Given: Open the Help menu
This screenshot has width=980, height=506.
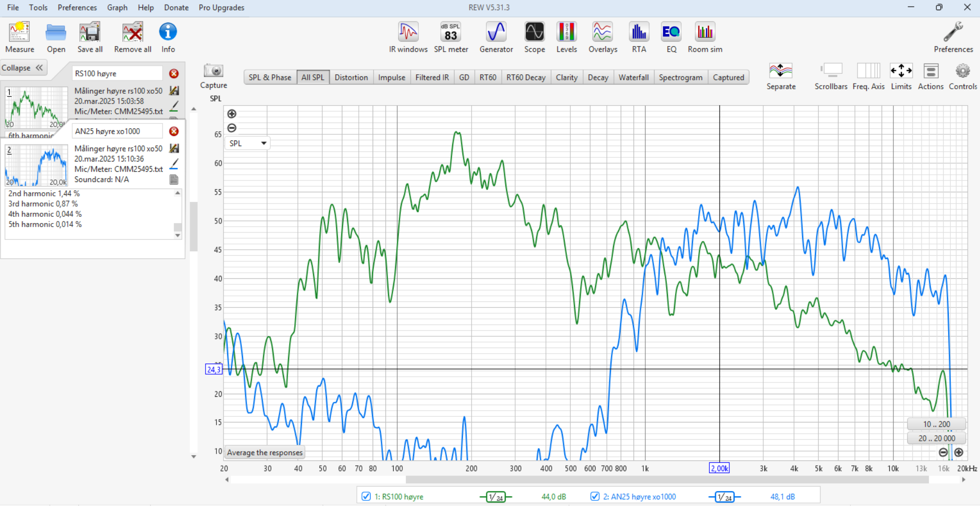Looking at the screenshot, I should [146, 8].
